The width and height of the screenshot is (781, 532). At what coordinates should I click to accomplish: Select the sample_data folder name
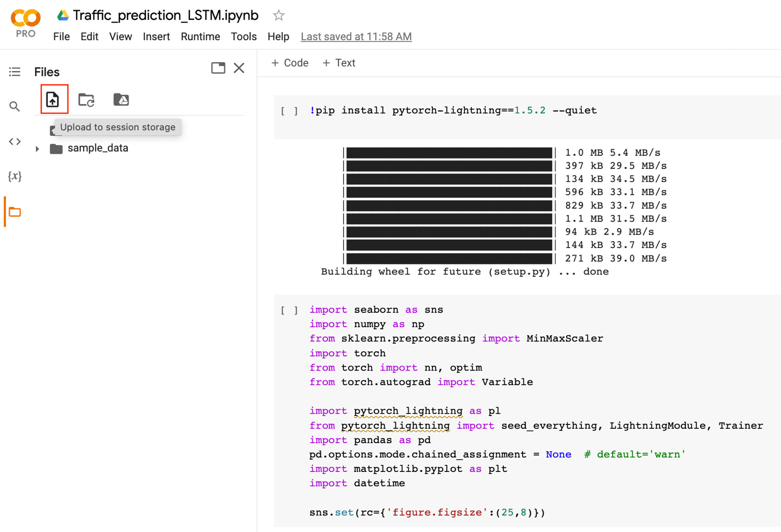point(98,148)
